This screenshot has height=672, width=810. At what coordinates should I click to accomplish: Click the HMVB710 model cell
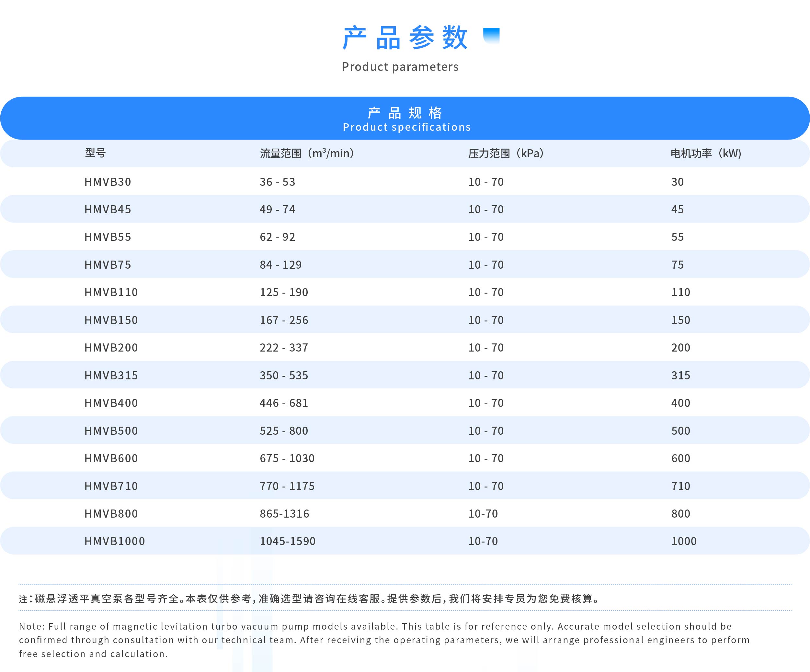[x=111, y=486]
